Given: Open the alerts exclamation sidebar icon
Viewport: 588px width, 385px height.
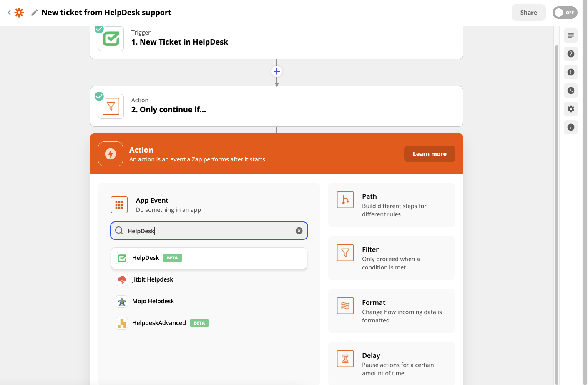Looking at the screenshot, I should 571,72.
